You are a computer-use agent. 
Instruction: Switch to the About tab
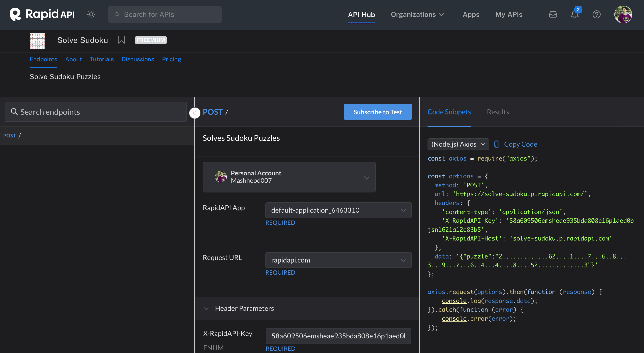tap(73, 59)
